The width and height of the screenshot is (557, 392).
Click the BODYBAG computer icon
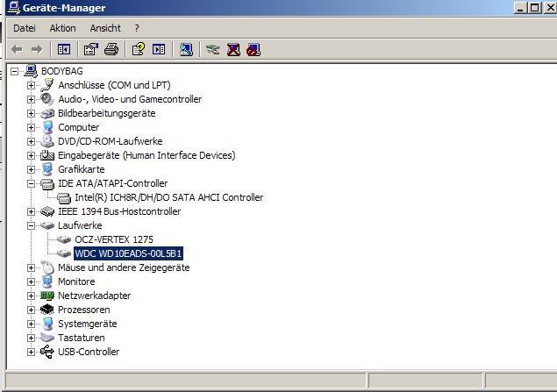tap(31, 71)
